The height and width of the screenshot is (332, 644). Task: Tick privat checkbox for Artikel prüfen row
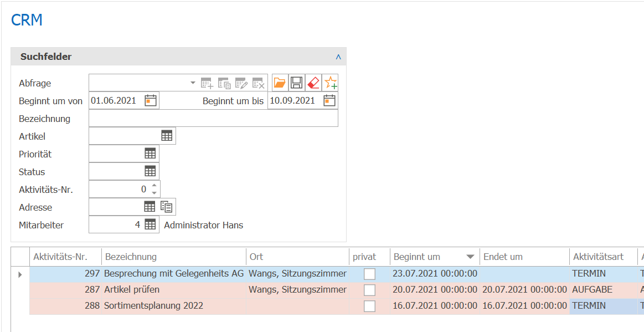(370, 290)
